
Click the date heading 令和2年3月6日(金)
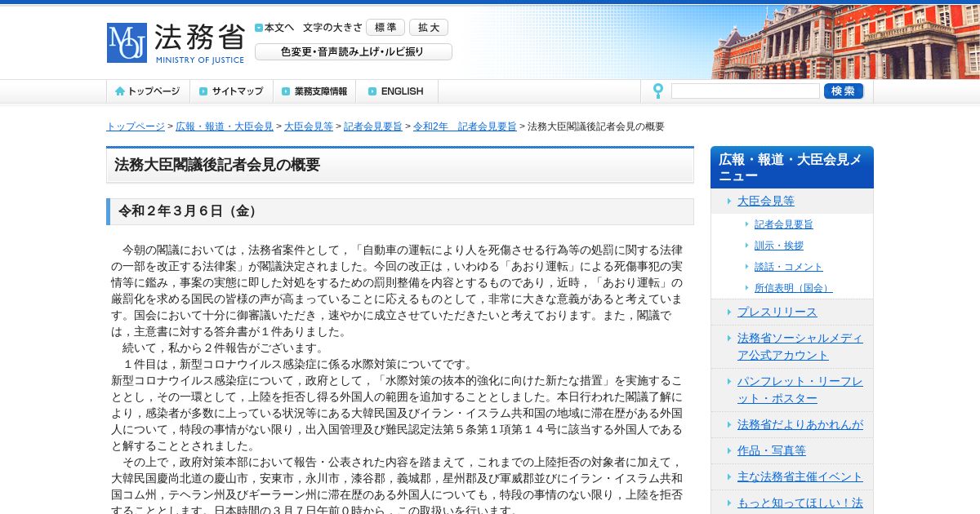pyautogui.click(x=190, y=211)
